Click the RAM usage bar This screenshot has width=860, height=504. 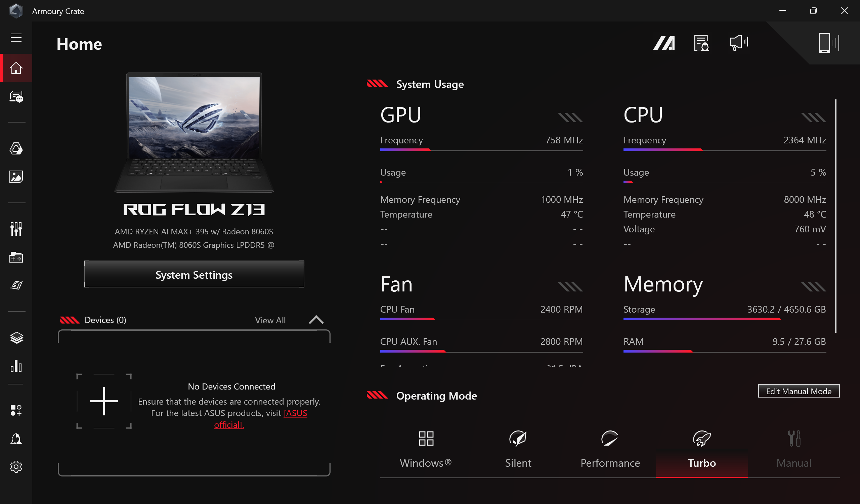[725, 351]
